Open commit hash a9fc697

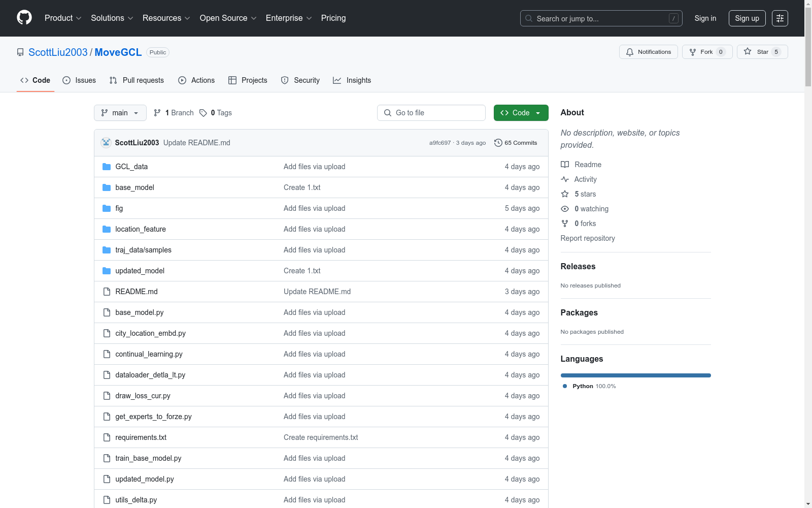click(x=440, y=143)
